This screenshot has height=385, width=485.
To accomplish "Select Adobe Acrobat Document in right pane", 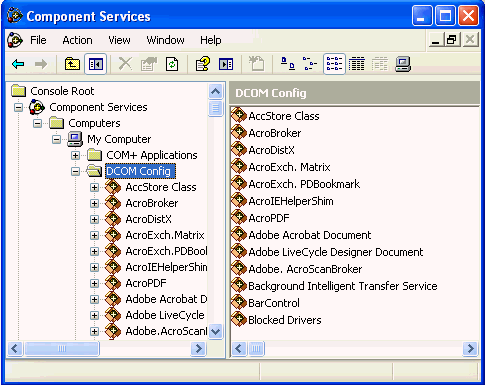I will pyautogui.click(x=310, y=235).
